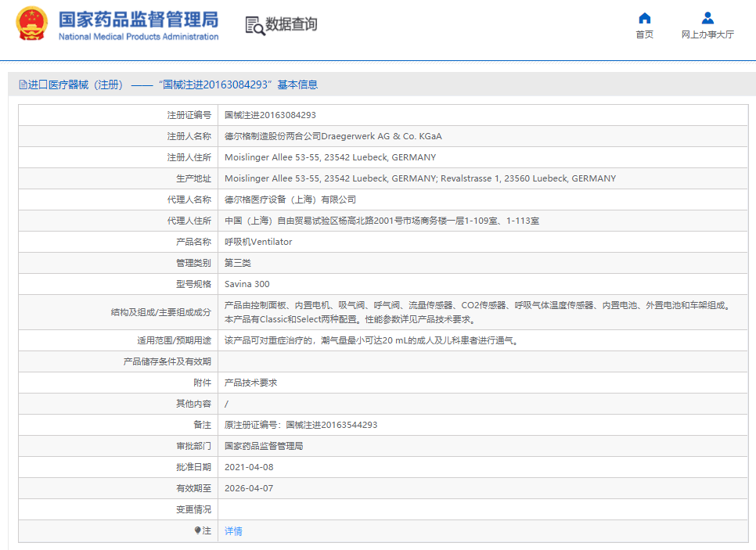Click the document icon before 进口医疗器械 heading
756x550 pixels.
pos(23,84)
